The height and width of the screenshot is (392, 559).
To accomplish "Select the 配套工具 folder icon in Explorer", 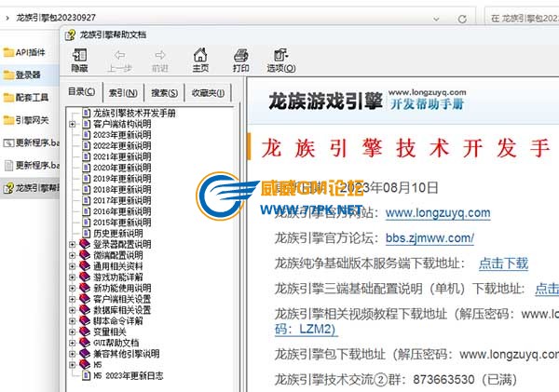I will (8, 98).
